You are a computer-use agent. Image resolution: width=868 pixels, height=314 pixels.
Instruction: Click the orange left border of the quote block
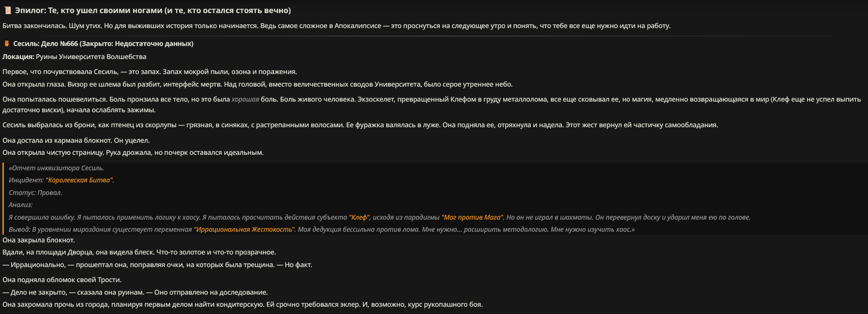click(x=3, y=199)
